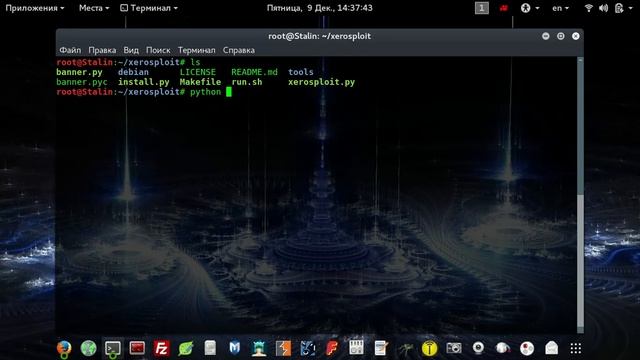Click on Makefile in listing

200,82
